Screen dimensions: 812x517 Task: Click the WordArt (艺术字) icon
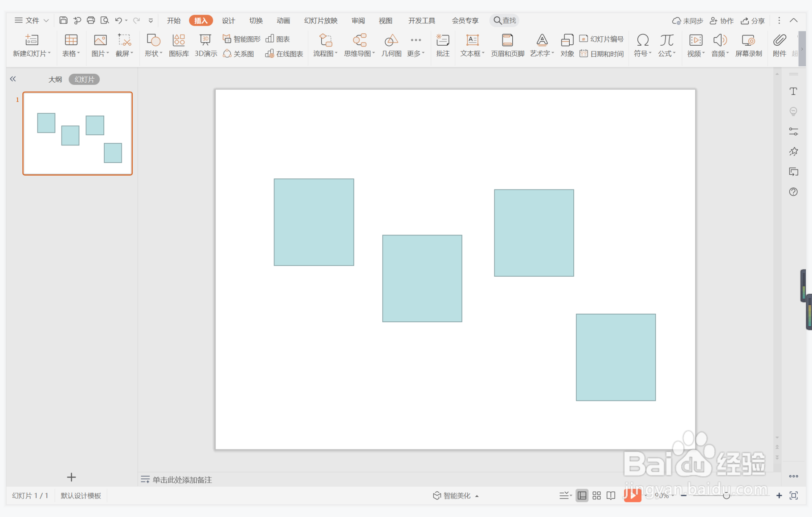click(x=542, y=40)
